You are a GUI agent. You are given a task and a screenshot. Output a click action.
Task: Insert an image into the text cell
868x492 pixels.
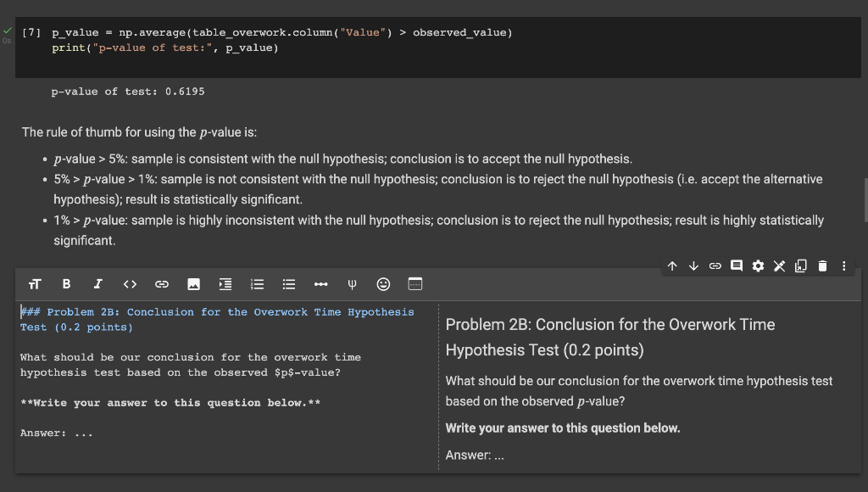coord(193,284)
